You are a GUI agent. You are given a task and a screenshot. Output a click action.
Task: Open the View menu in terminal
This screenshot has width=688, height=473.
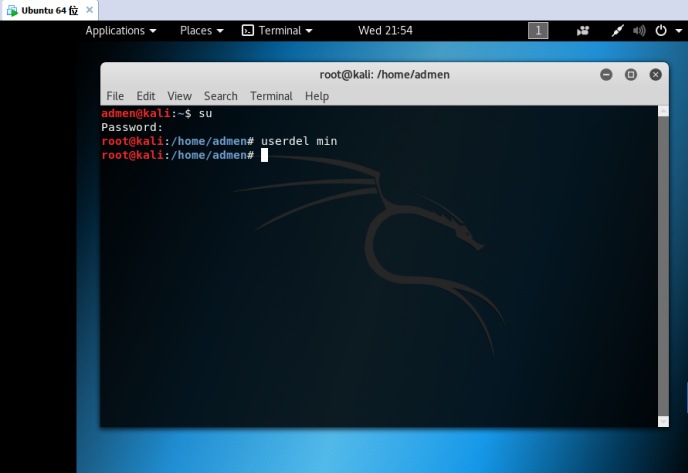pyautogui.click(x=179, y=96)
